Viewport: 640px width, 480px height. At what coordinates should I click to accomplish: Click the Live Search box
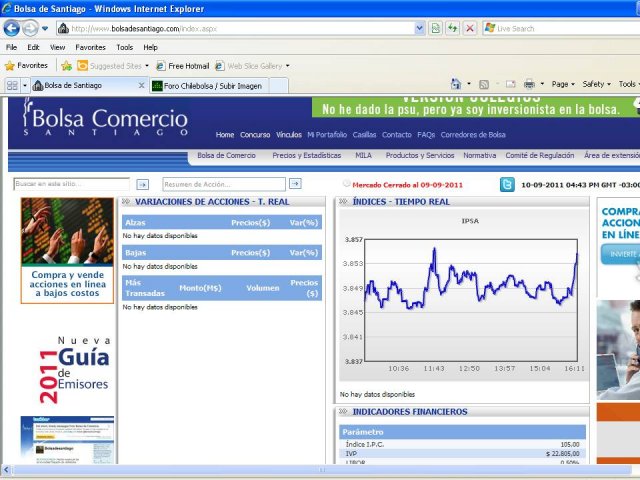tap(561, 29)
